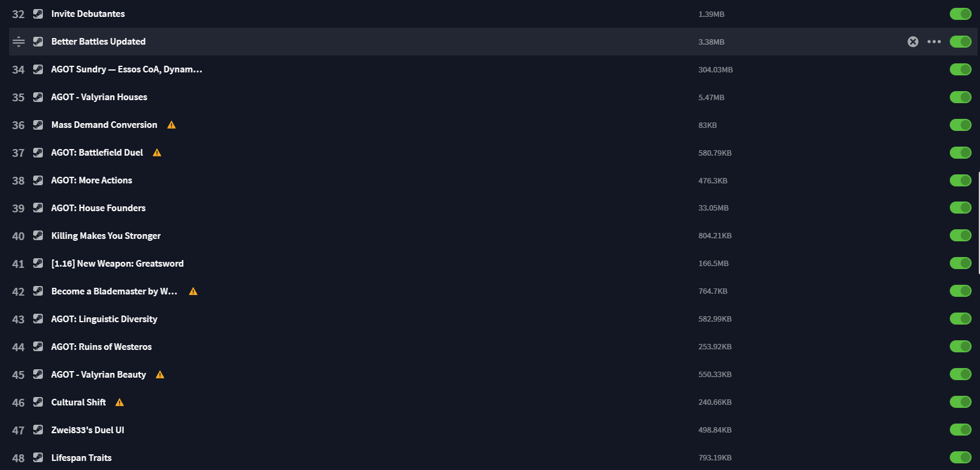Toggle off AGOT: Ruins of Westeros
The height and width of the screenshot is (470, 980).
[x=960, y=346]
